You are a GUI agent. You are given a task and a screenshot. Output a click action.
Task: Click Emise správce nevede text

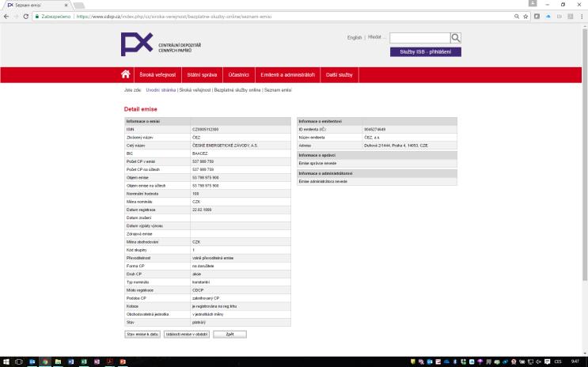pyautogui.click(x=317, y=163)
